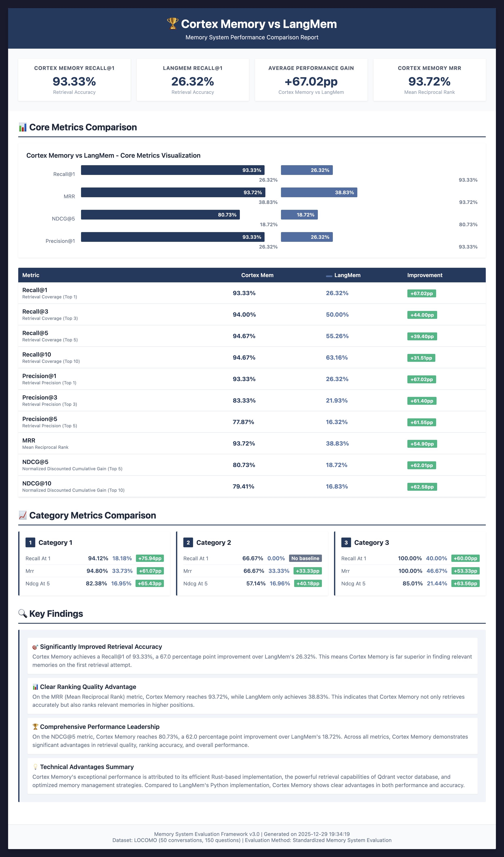The image size is (504, 857).
Task: Click the light blue 18.72% NDCG@5 bar
Action: tap(299, 215)
